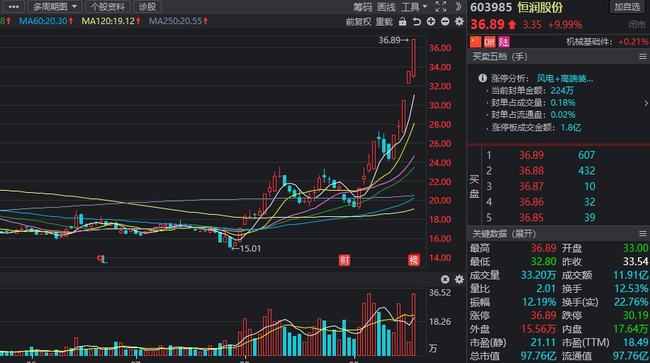Expand the 多周期图 dropdown
The height and width of the screenshot is (363, 650).
tap(55, 7)
